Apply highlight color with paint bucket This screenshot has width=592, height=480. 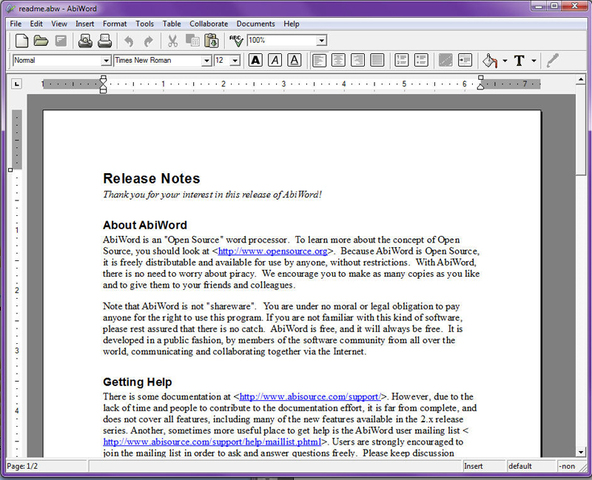490,60
